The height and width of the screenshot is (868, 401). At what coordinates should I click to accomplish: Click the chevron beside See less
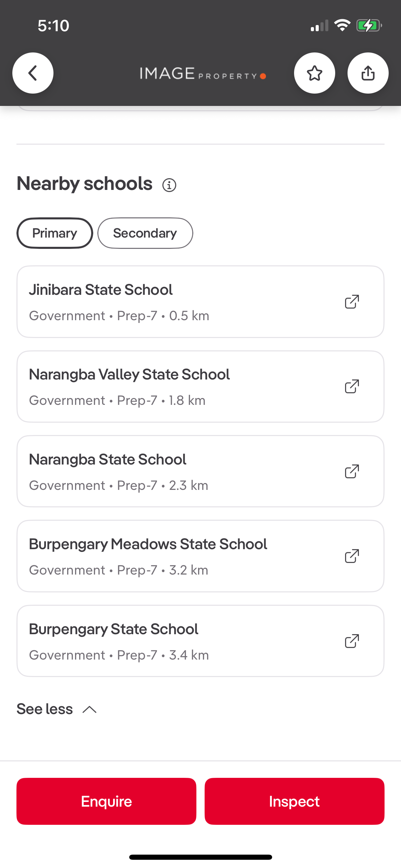tap(90, 709)
